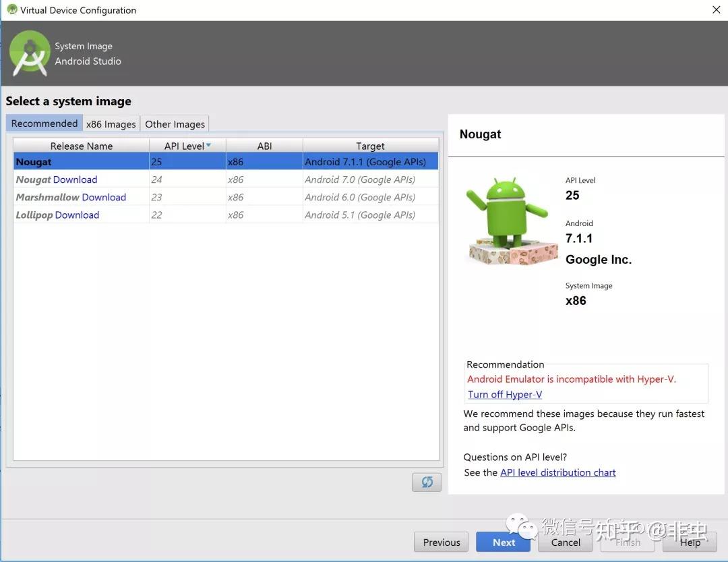Click the Virtual Device Configuration title icon

coord(11,9)
